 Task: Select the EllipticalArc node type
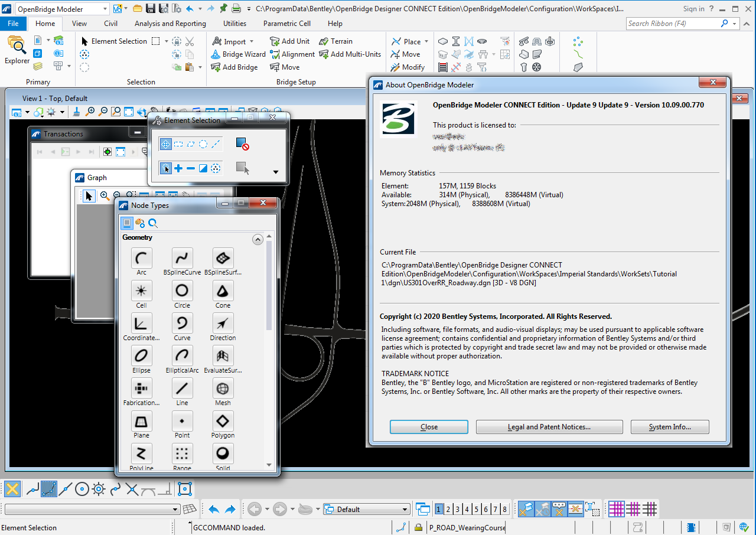[183, 356]
